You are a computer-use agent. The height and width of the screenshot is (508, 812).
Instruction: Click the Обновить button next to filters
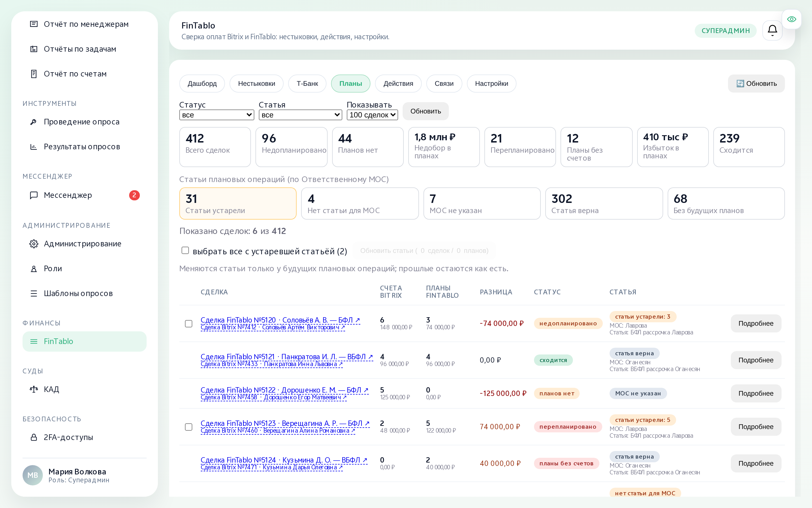[425, 111]
